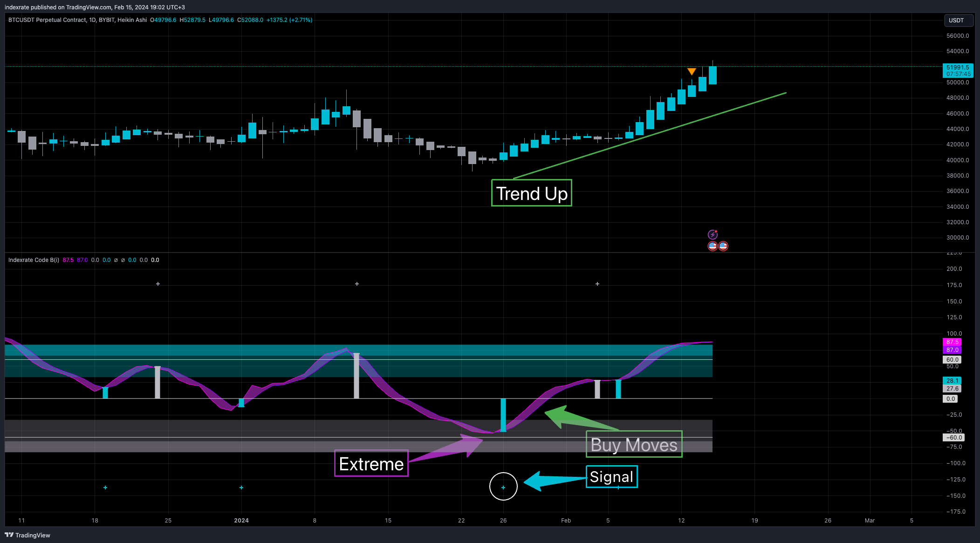Viewport: 980px width, 543px height.
Task: Click the orange down-triangle marker above candles
Action: [692, 71]
